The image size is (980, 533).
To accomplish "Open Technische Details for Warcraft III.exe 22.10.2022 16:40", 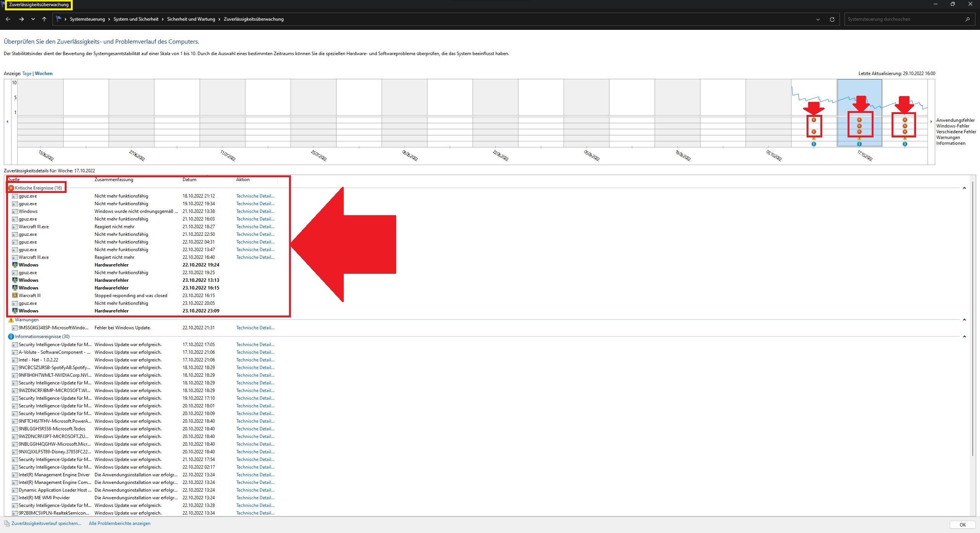I will point(255,257).
